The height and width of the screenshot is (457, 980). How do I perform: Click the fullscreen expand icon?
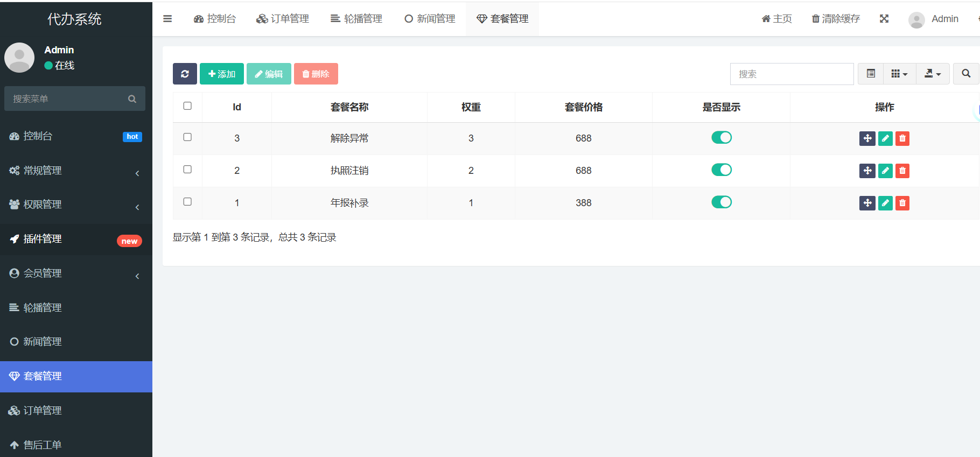coord(884,19)
